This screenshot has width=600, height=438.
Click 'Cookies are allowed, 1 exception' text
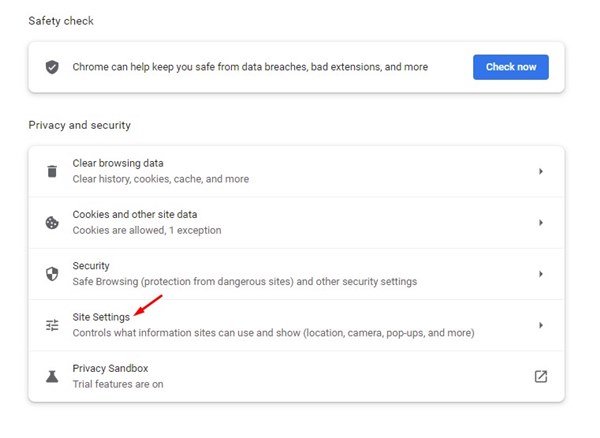[147, 230]
